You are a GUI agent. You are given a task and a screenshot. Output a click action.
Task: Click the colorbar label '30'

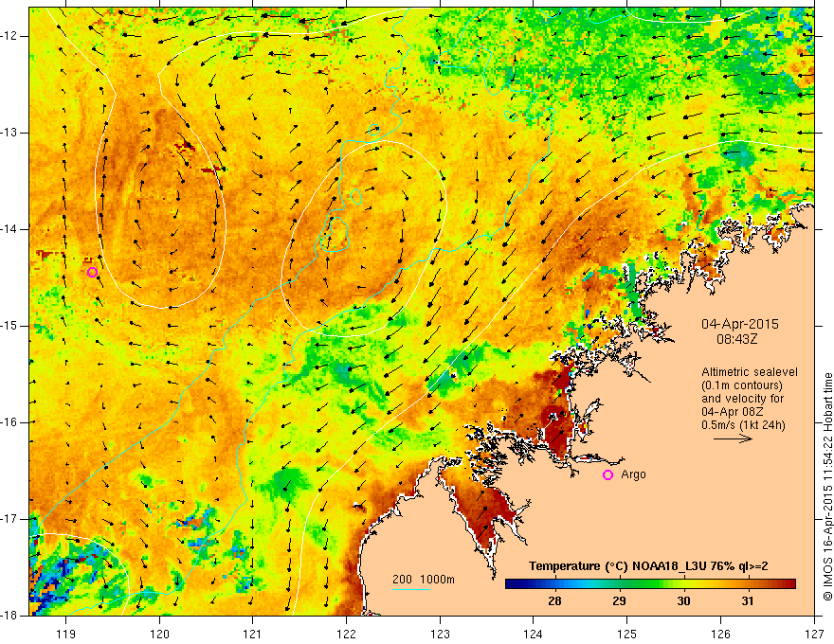(683, 601)
